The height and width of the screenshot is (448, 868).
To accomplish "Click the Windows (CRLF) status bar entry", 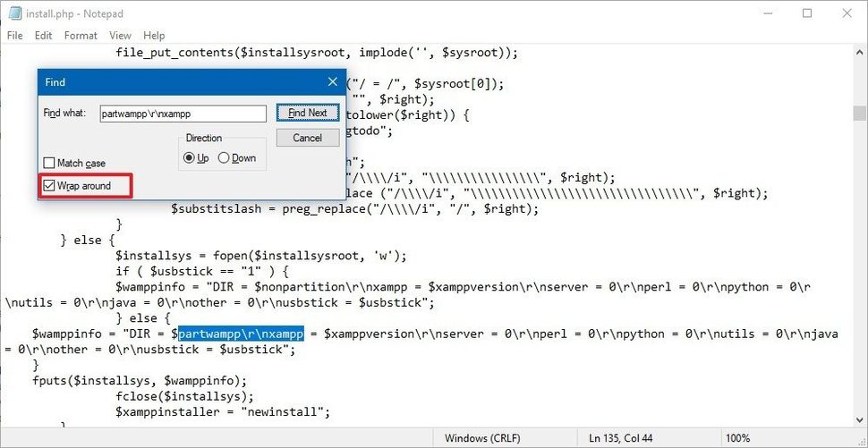I will (x=482, y=438).
